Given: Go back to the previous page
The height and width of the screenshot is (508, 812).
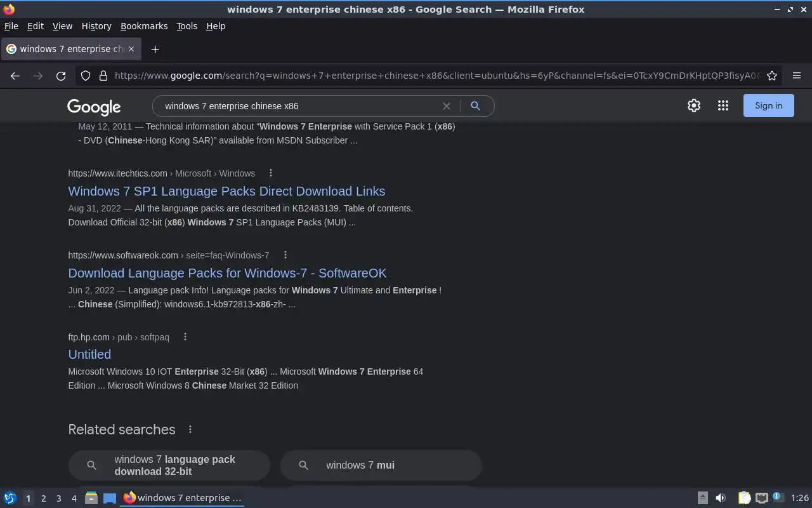Looking at the screenshot, I should (15, 76).
